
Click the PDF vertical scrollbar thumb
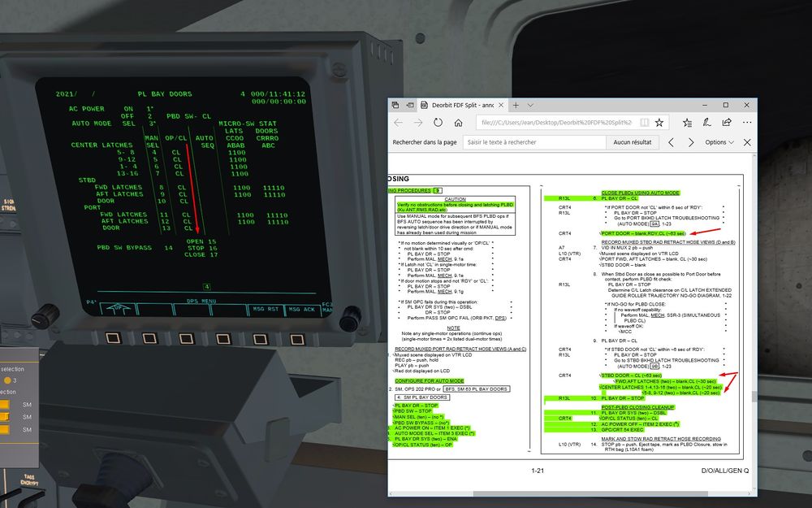click(x=754, y=397)
